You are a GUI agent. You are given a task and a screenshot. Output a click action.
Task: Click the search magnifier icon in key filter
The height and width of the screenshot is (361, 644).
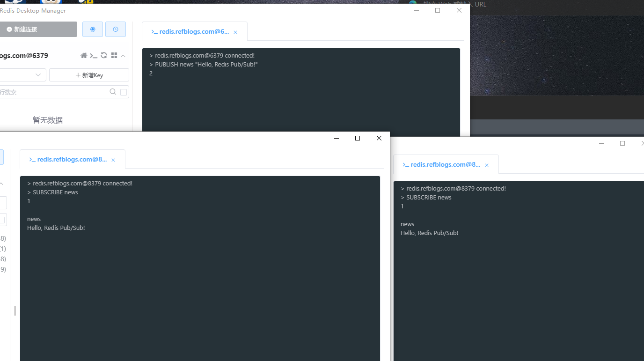click(113, 92)
